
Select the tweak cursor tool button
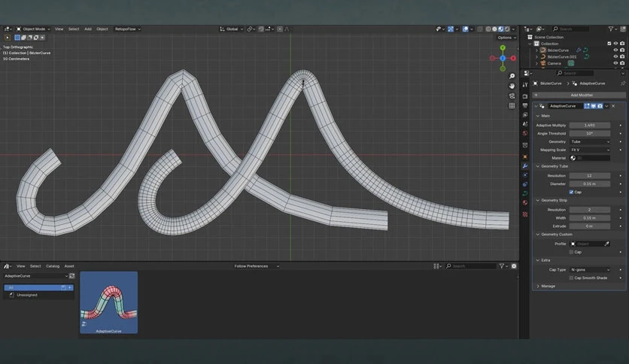(x=8, y=38)
